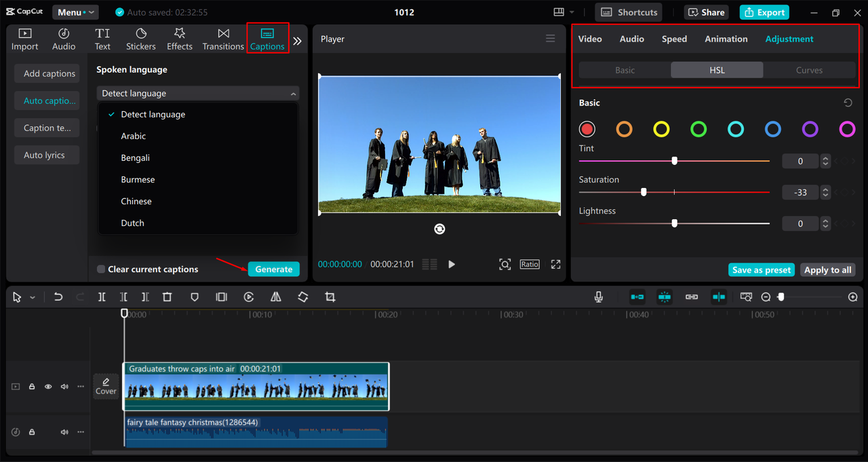Start voiceover recording with microphone icon
868x462 pixels.
point(599,297)
